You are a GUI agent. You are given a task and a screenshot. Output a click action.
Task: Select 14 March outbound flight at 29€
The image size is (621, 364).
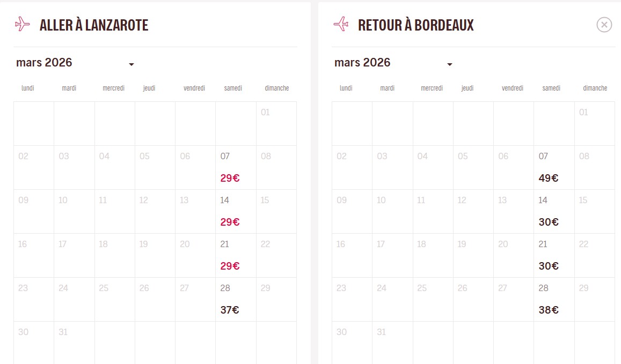pyautogui.click(x=236, y=212)
